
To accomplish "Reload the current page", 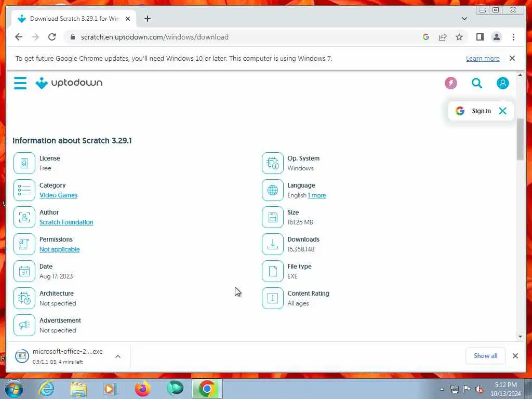I will 52,37.
